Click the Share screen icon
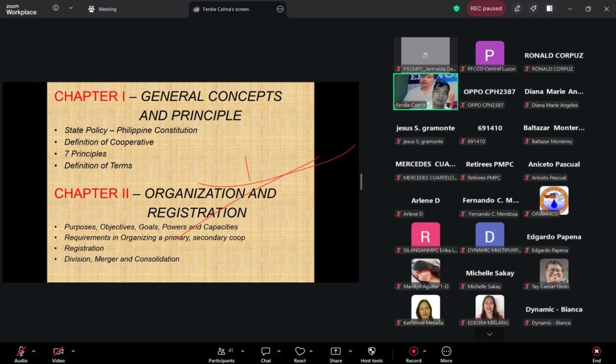This screenshot has height=364, width=616. coord(335,351)
